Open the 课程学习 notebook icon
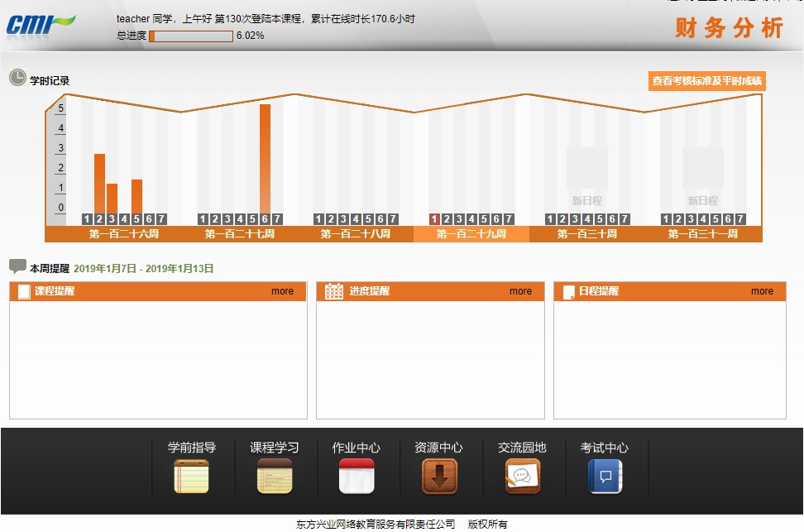804x532 pixels. 274,477
